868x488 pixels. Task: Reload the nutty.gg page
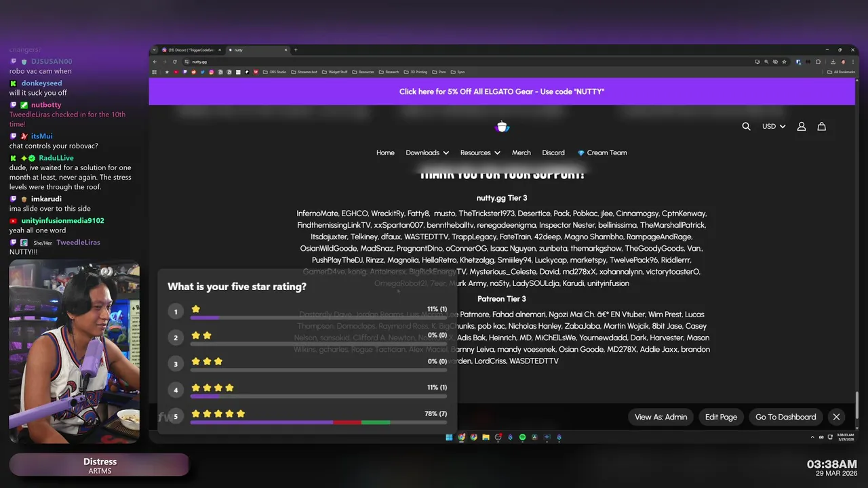tap(174, 62)
